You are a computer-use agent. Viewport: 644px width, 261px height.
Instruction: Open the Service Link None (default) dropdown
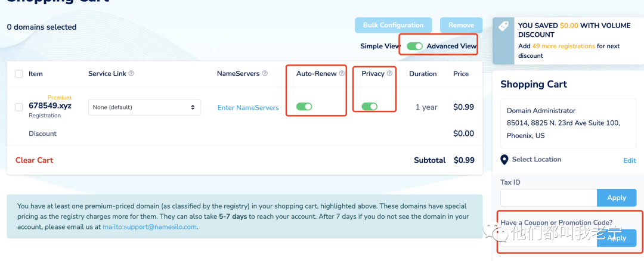click(144, 107)
